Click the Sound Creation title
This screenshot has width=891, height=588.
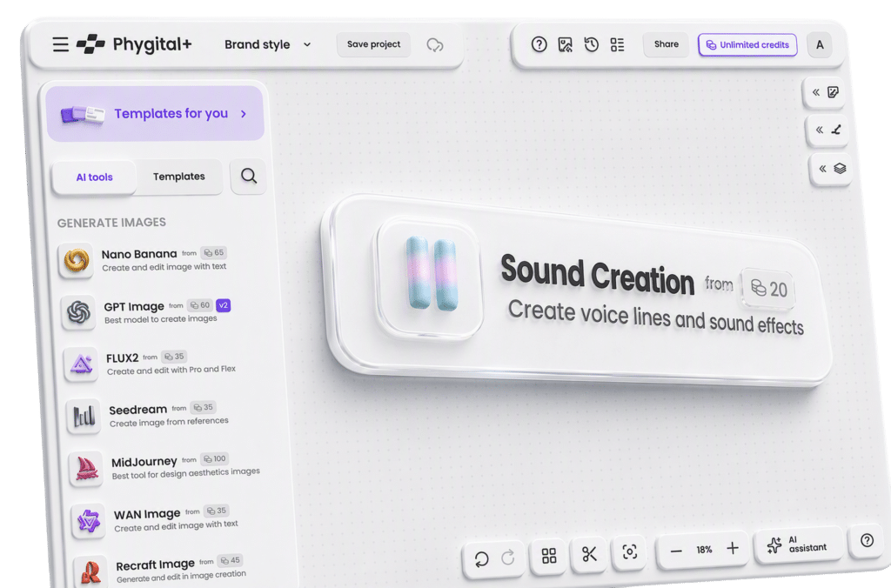pyautogui.click(x=597, y=276)
